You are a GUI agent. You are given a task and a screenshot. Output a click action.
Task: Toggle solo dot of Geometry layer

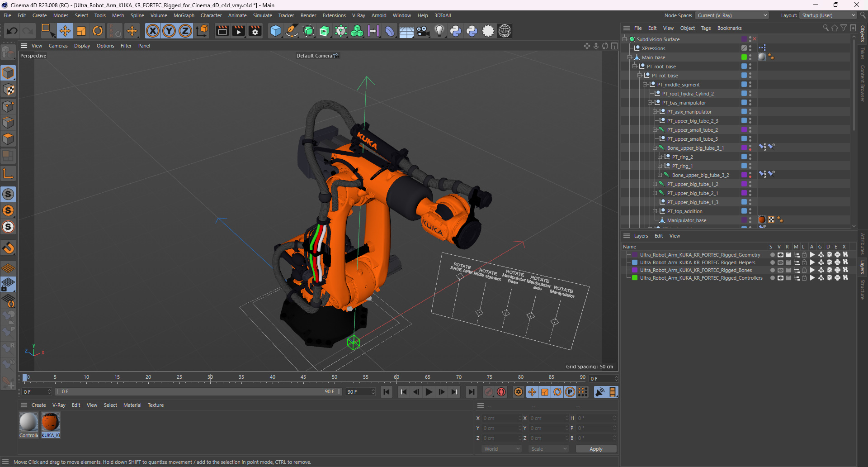[x=772, y=255]
